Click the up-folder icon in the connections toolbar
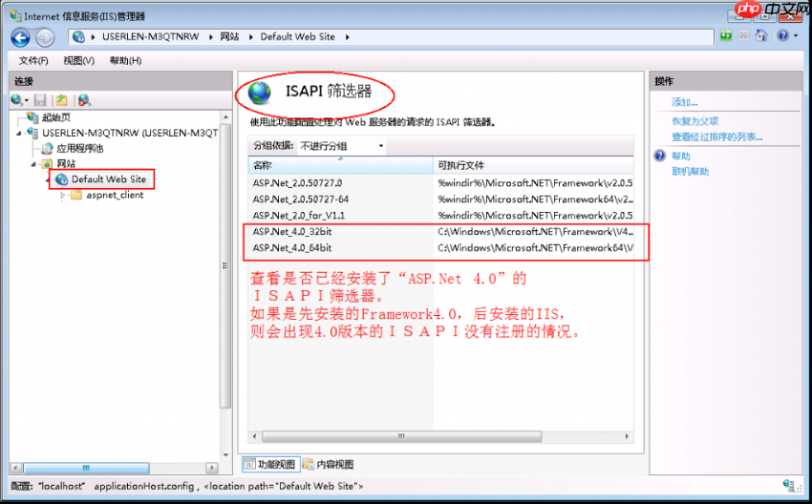 (x=62, y=100)
